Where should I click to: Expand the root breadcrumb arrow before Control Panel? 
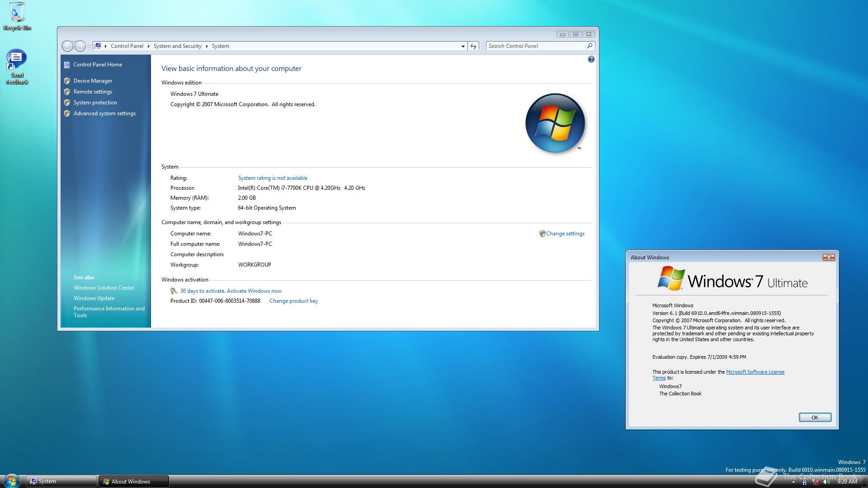[x=106, y=46]
